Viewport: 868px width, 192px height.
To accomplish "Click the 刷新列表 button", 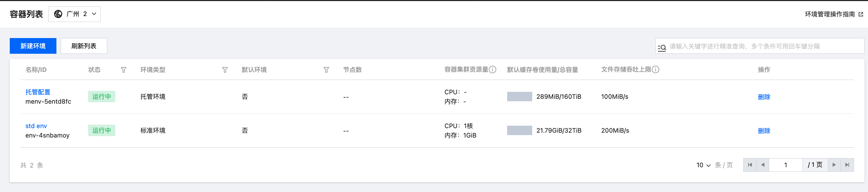I will click(x=84, y=46).
